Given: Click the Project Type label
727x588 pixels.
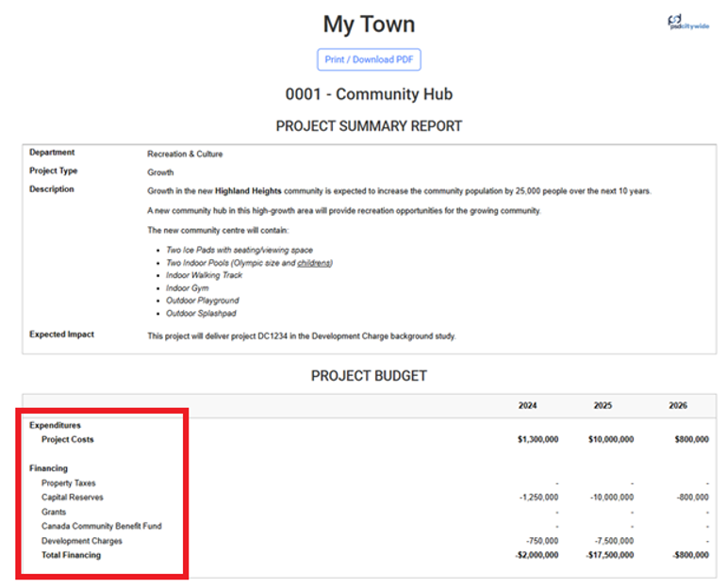Looking at the screenshot, I should click(54, 171).
